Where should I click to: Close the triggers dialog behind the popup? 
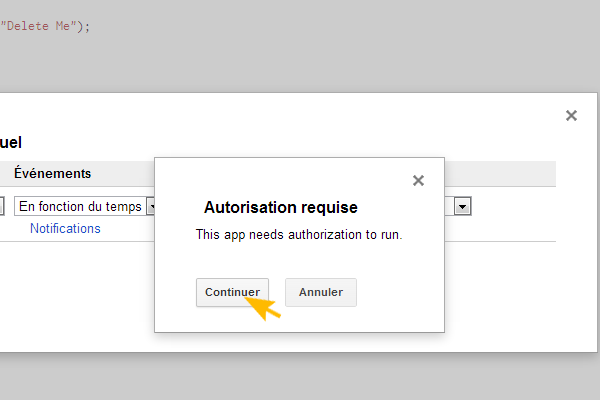tap(571, 116)
